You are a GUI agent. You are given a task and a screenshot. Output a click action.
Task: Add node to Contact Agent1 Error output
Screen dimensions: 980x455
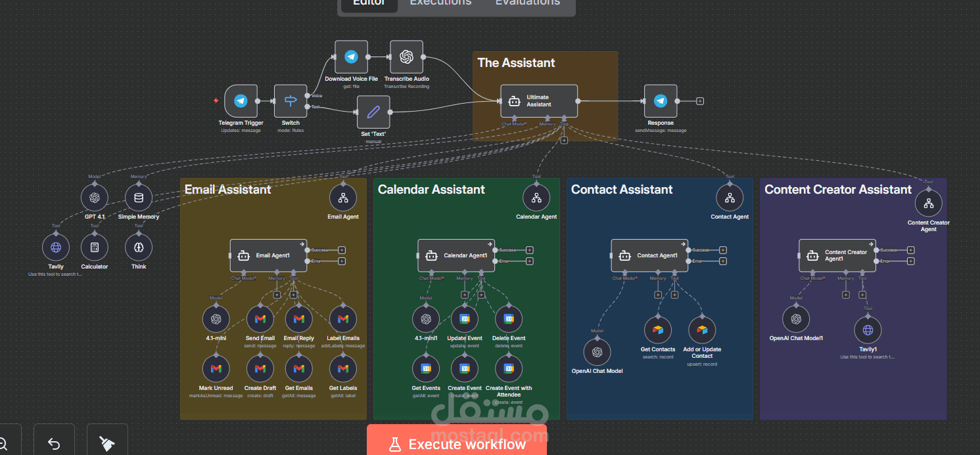(x=722, y=261)
